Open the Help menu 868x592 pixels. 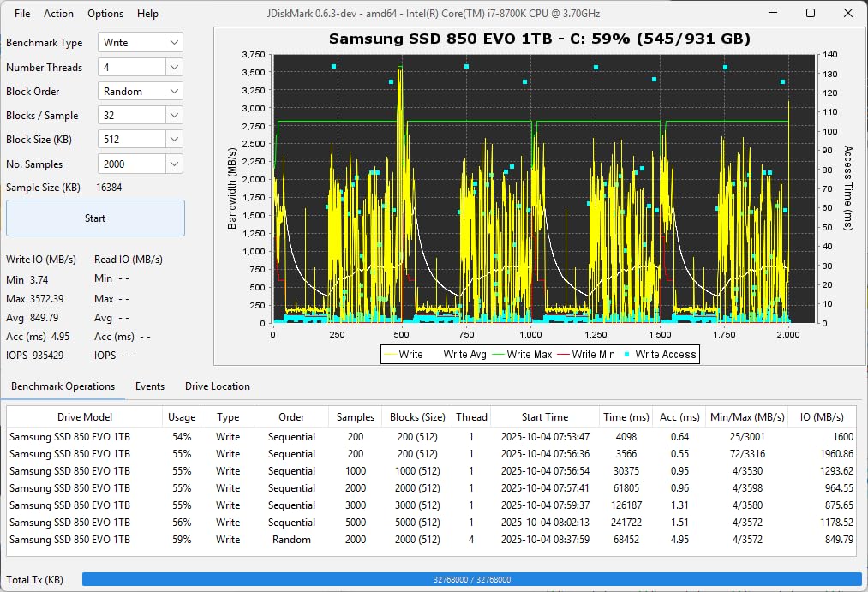pyautogui.click(x=147, y=13)
